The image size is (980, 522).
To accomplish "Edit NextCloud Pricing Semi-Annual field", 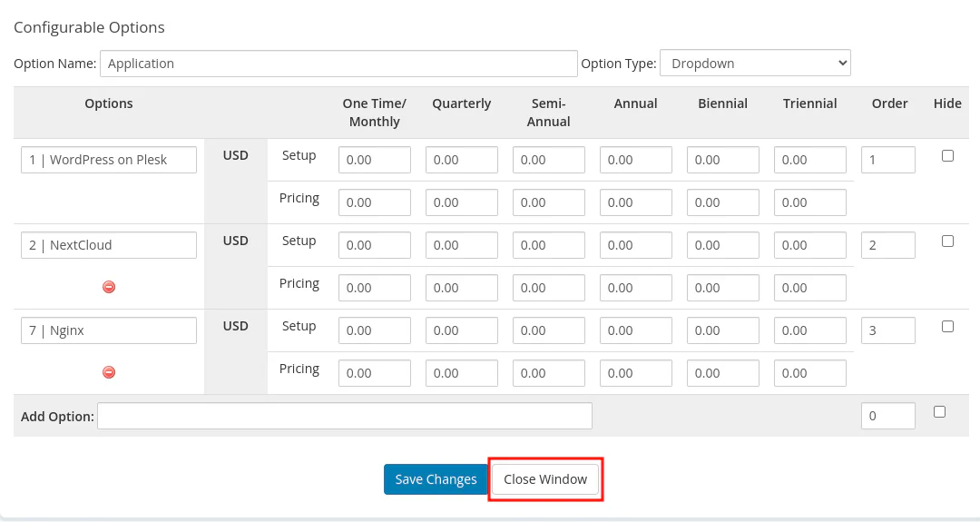I will 549,288.
